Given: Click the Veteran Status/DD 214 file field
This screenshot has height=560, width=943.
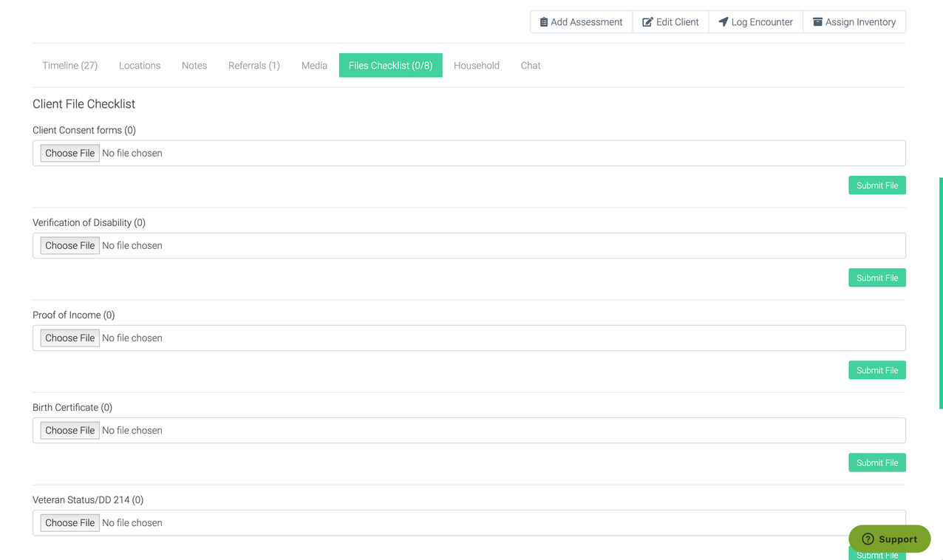Looking at the screenshot, I should tap(469, 522).
